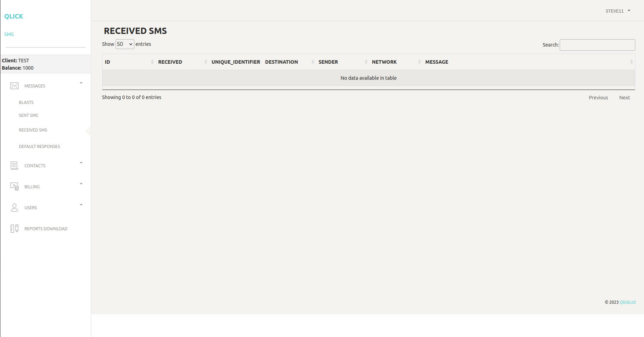The image size is (644, 337).
Task: Expand the Contacts section caret
Action: pyautogui.click(x=81, y=163)
